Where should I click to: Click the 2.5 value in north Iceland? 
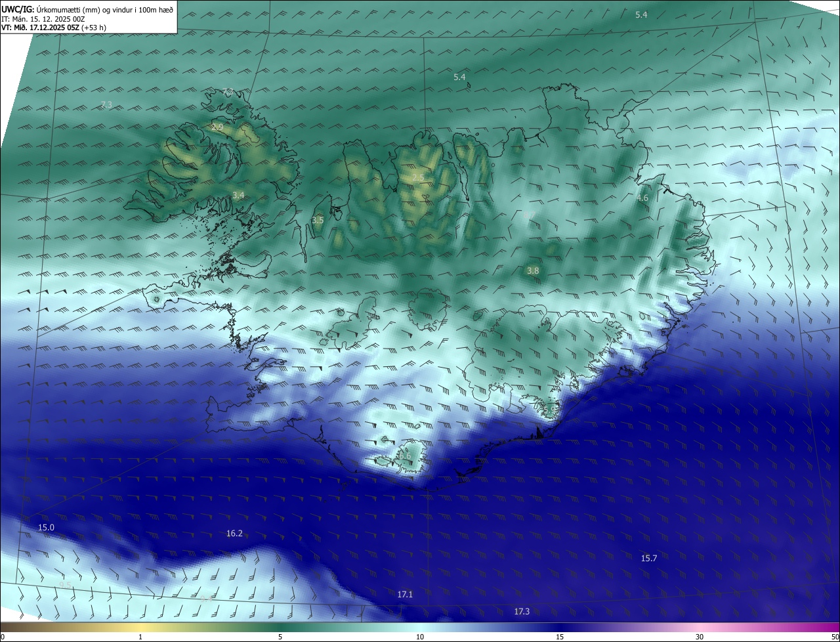(418, 178)
